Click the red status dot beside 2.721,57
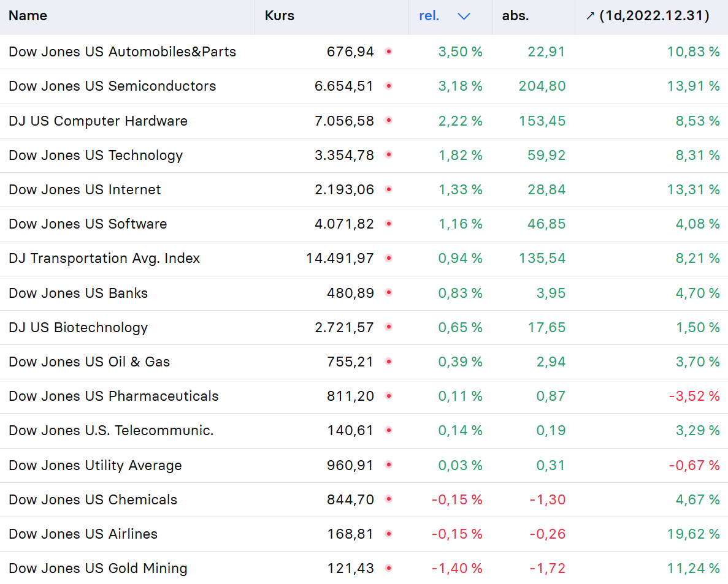 click(389, 327)
